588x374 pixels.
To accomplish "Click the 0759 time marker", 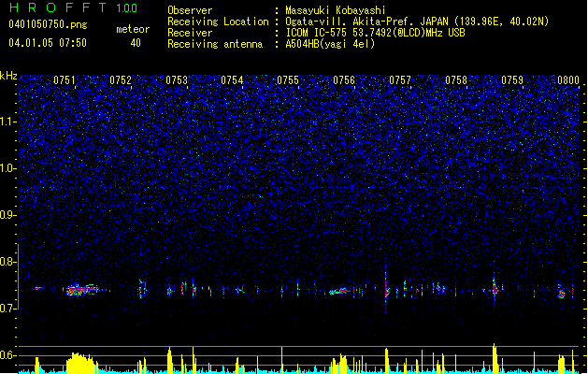I will pyautogui.click(x=512, y=80).
